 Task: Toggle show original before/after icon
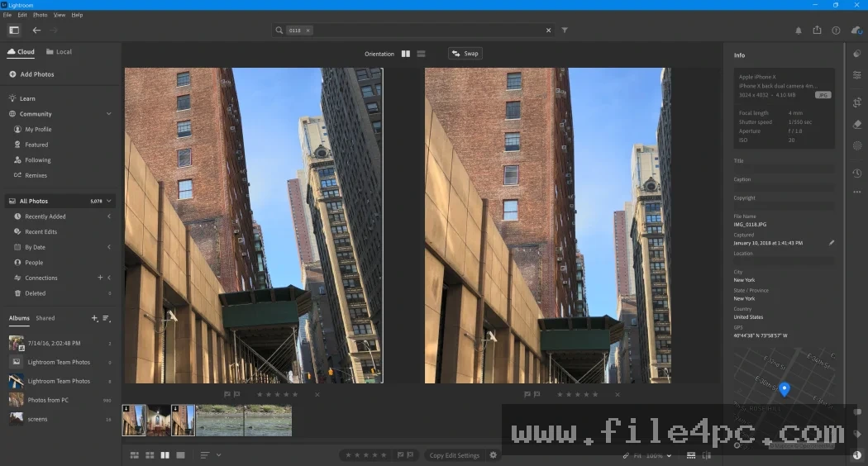tap(707, 455)
